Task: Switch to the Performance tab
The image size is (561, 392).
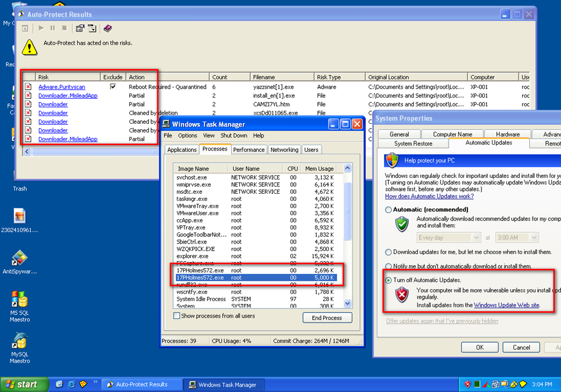Action: (x=249, y=150)
